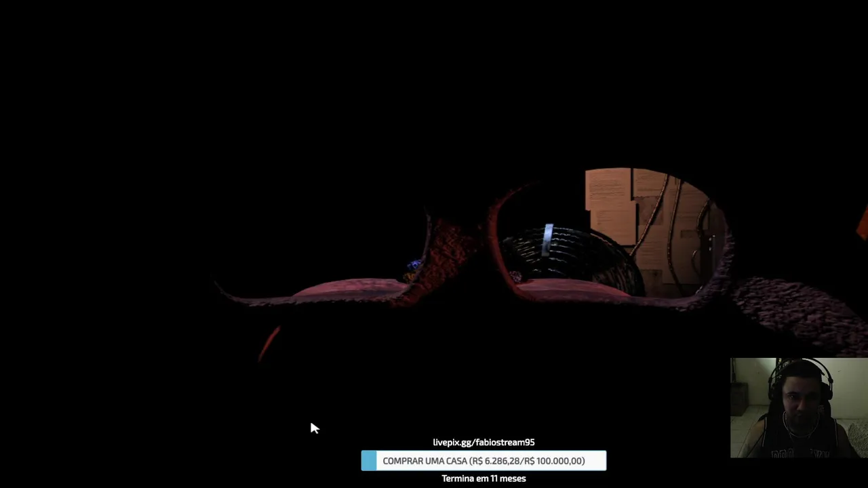Click the COMPRAR UMA CASA donation progress bar

[484, 461]
